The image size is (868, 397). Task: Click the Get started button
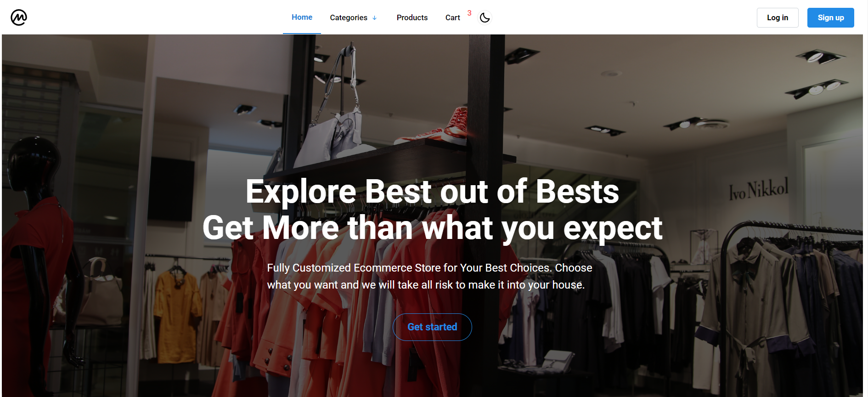tap(432, 327)
